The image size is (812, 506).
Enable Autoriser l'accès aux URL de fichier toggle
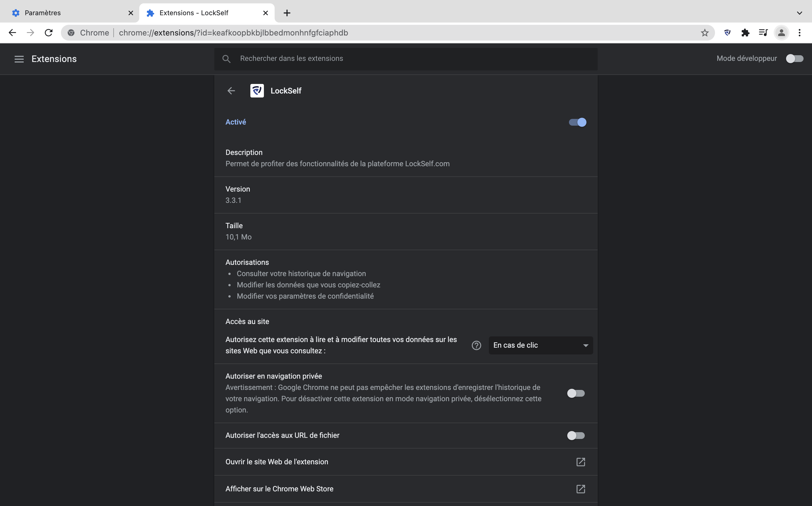tap(576, 435)
